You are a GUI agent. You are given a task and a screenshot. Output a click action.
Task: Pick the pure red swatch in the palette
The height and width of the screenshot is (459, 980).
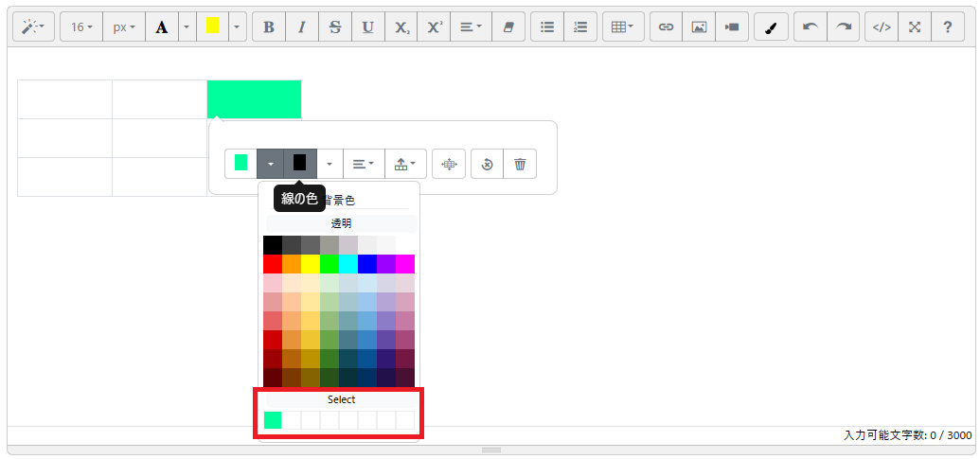[x=273, y=264]
